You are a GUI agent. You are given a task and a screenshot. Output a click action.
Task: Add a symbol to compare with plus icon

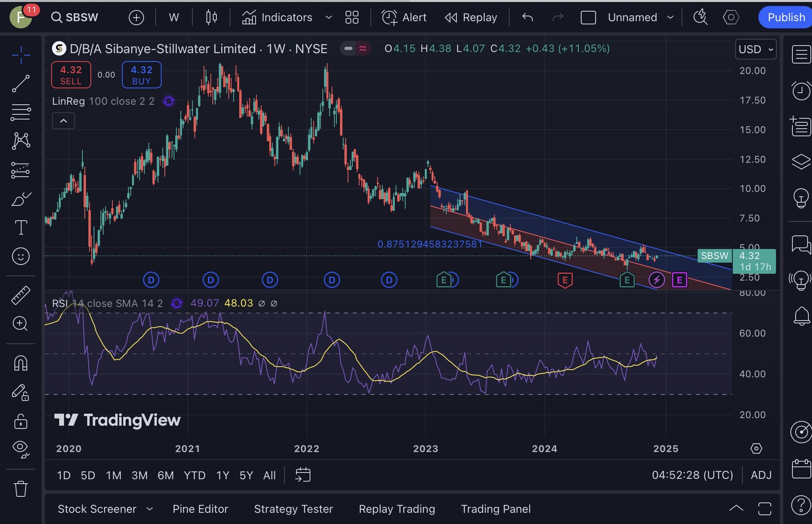pyautogui.click(x=136, y=17)
